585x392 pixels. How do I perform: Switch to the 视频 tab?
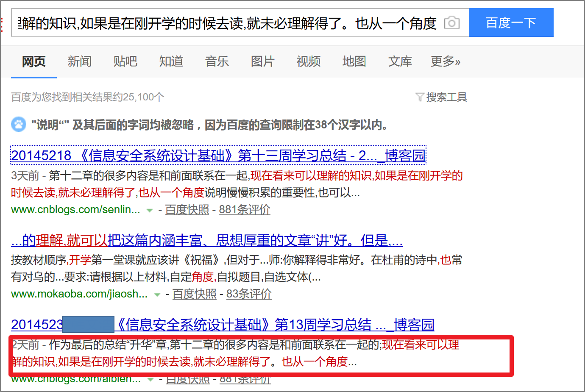click(309, 61)
